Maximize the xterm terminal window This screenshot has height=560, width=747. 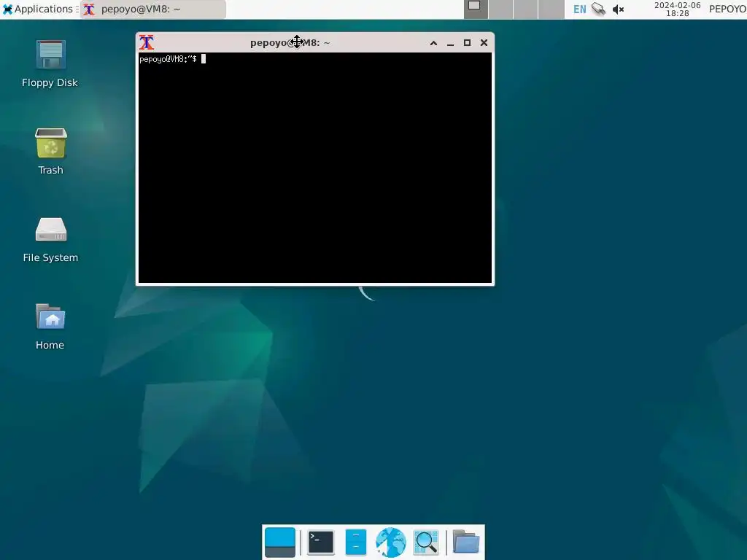467,43
